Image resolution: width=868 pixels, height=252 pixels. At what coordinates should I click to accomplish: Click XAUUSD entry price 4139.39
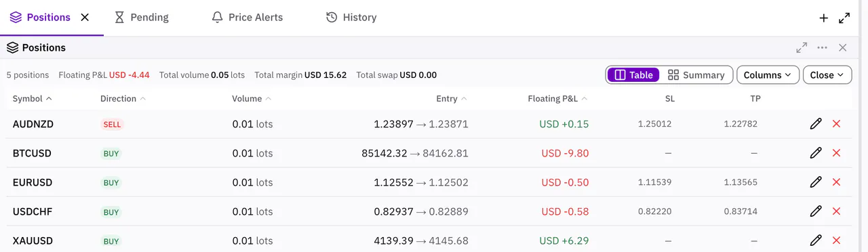(393, 240)
